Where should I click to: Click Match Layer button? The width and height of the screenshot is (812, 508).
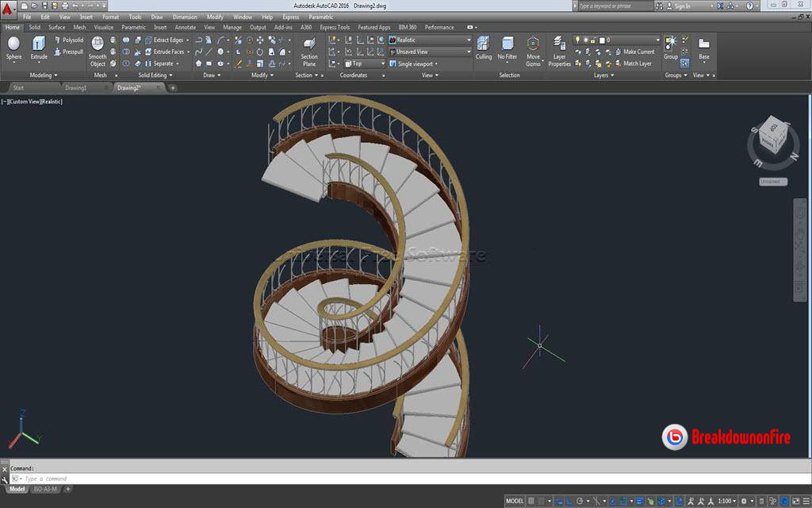coord(634,63)
